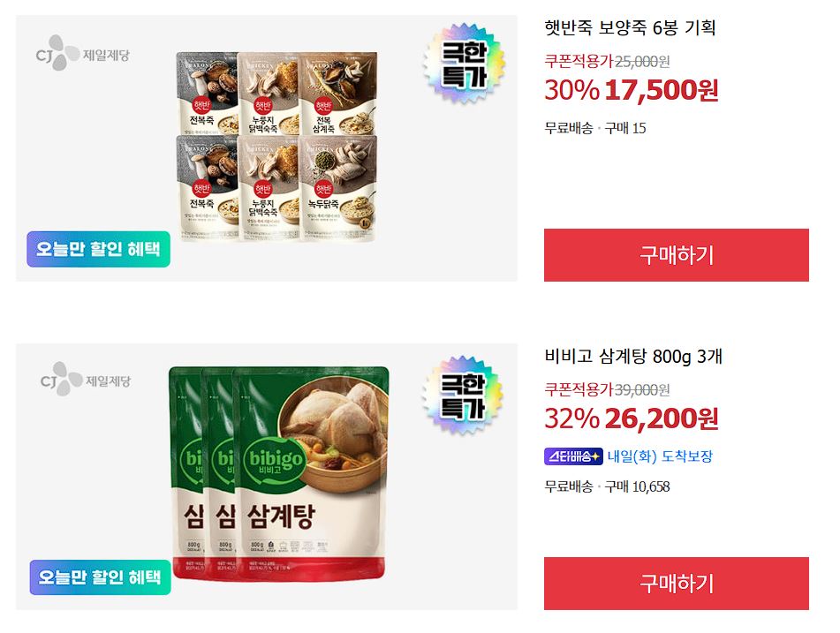Click the 극한특가 badge on porridge banner
The image size is (840, 633).
[464, 64]
